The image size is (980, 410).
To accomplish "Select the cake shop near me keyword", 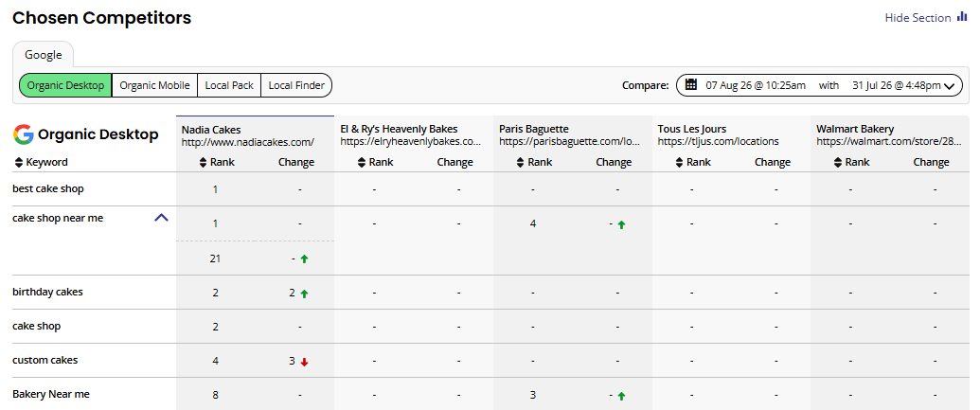I will 58,218.
